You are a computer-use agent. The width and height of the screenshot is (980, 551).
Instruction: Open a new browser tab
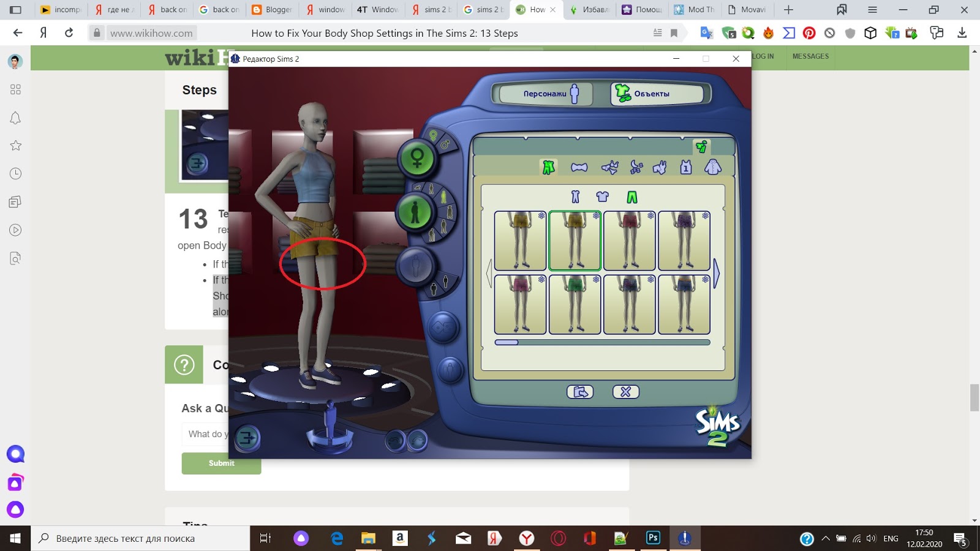[x=788, y=10]
